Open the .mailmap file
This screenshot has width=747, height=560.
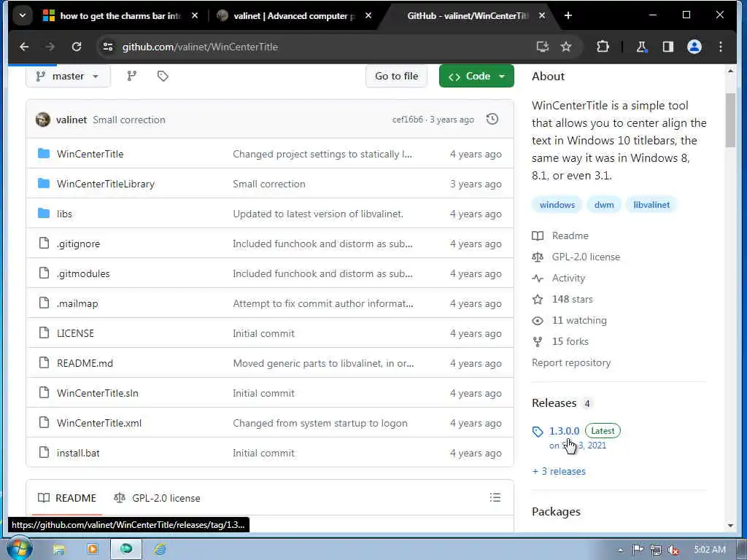pos(77,303)
